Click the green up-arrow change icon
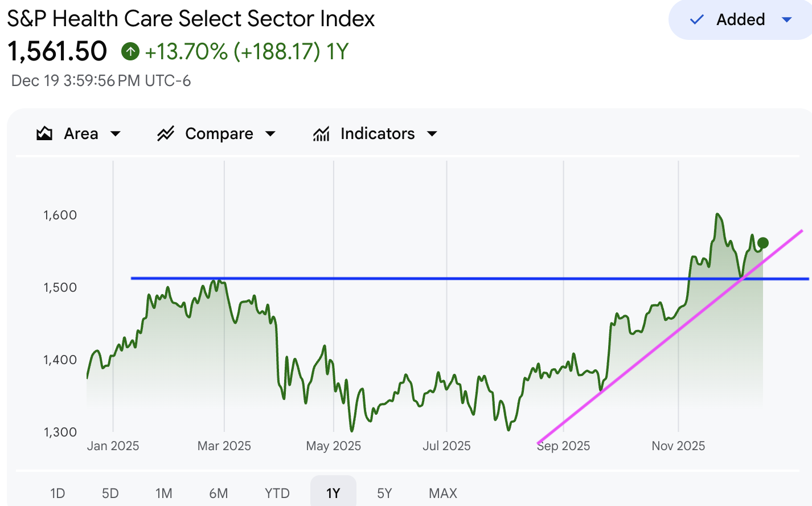 click(x=130, y=52)
